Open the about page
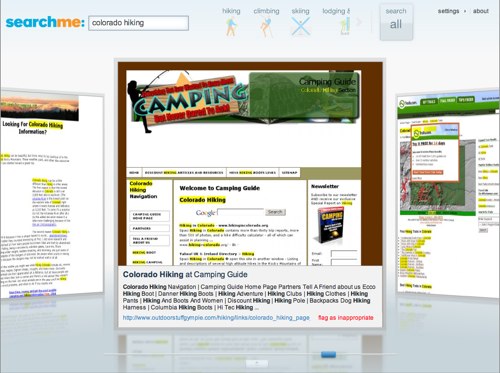The width and height of the screenshot is (500, 373). coord(481,11)
